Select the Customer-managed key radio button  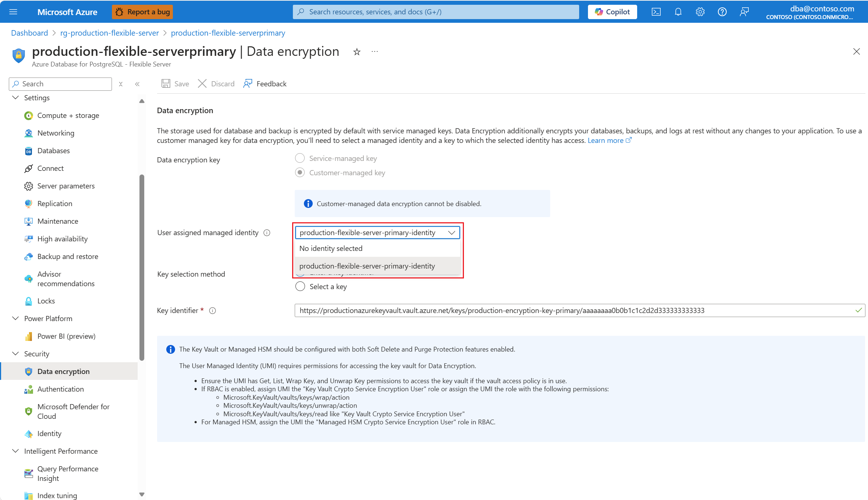pyautogui.click(x=300, y=173)
